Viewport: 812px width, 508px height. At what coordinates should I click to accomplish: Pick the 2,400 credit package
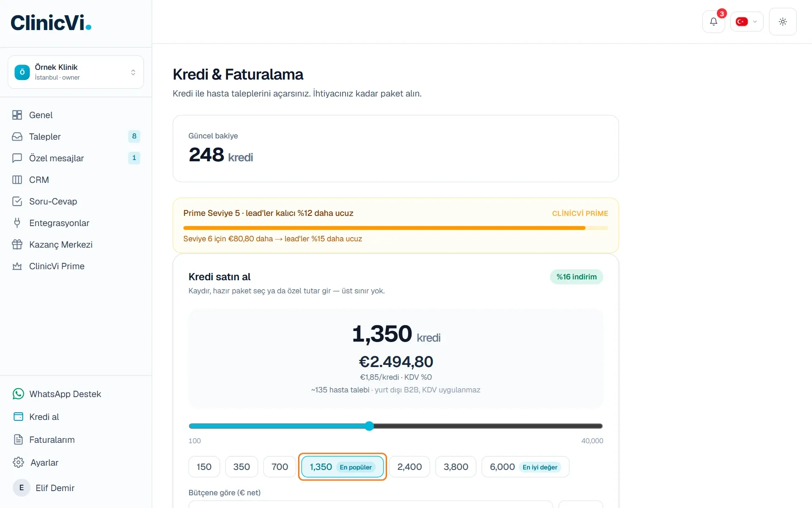pyautogui.click(x=409, y=467)
